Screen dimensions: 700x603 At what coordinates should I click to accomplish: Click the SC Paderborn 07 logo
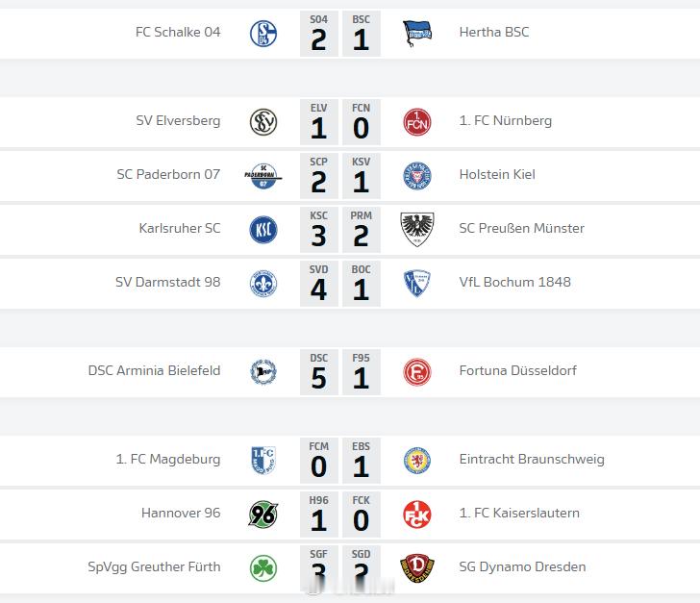tap(263, 176)
